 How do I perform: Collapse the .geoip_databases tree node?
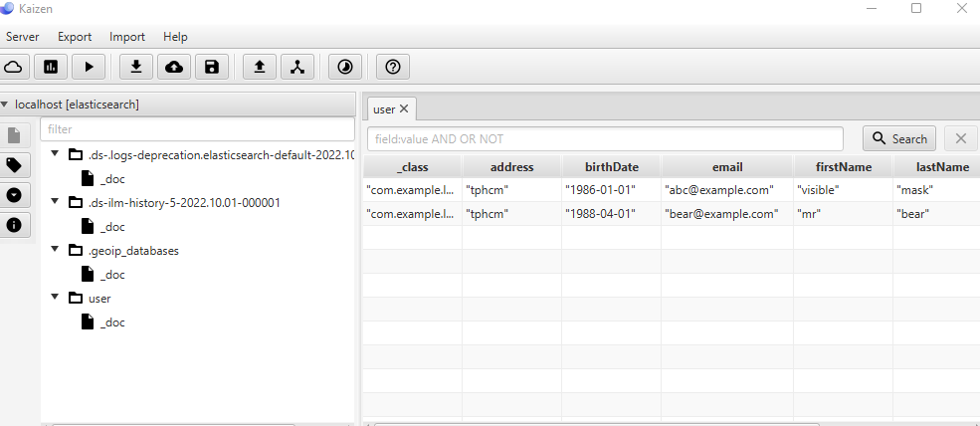(55, 251)
